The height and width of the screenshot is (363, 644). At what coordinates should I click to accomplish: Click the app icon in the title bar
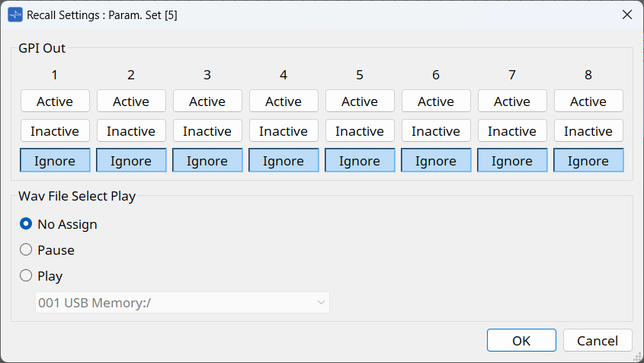point(14,14)
